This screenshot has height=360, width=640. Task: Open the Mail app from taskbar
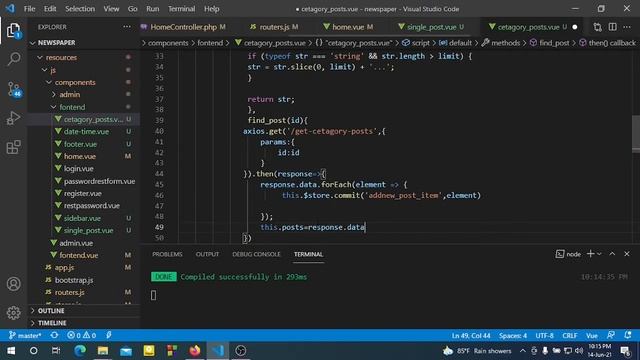126,351
